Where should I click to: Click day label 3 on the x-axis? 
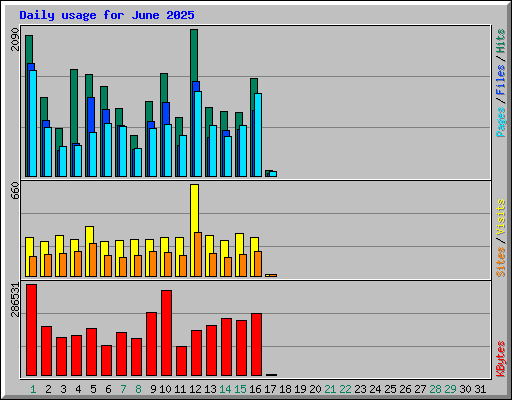[63, 389]
